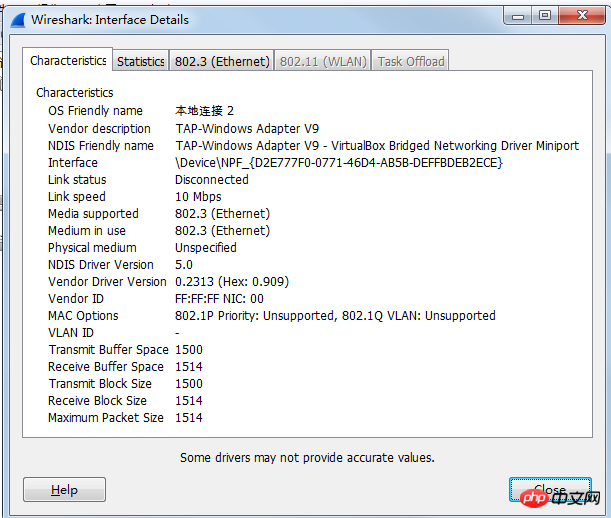
Task: Open the 802.3 (Ethernet) tab
Action: point(222,61)
